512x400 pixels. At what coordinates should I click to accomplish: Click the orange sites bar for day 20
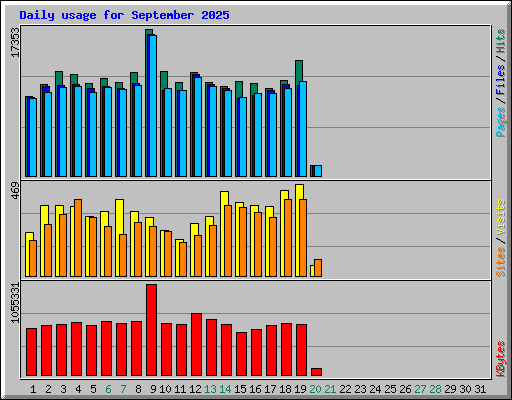[x=318, y=268]
